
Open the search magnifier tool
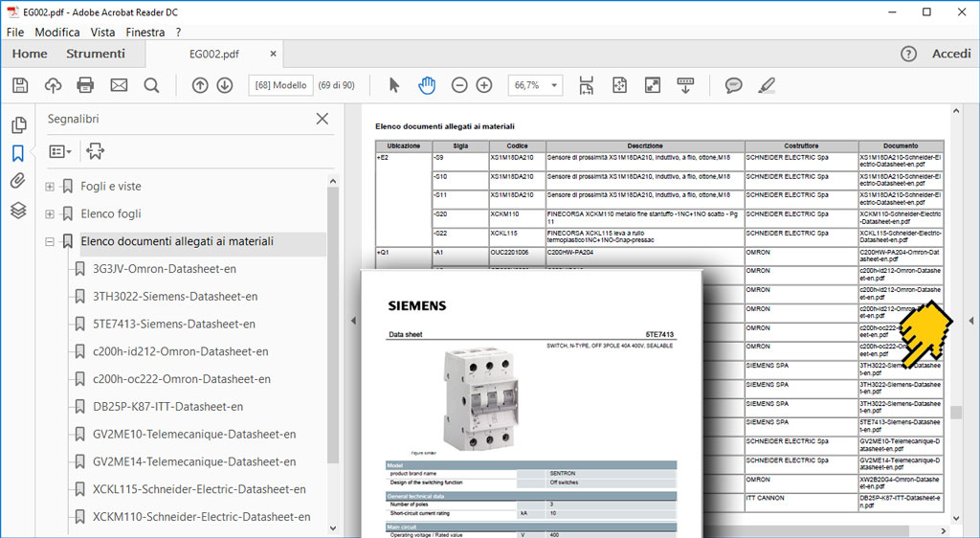click(x=151, y=85)
